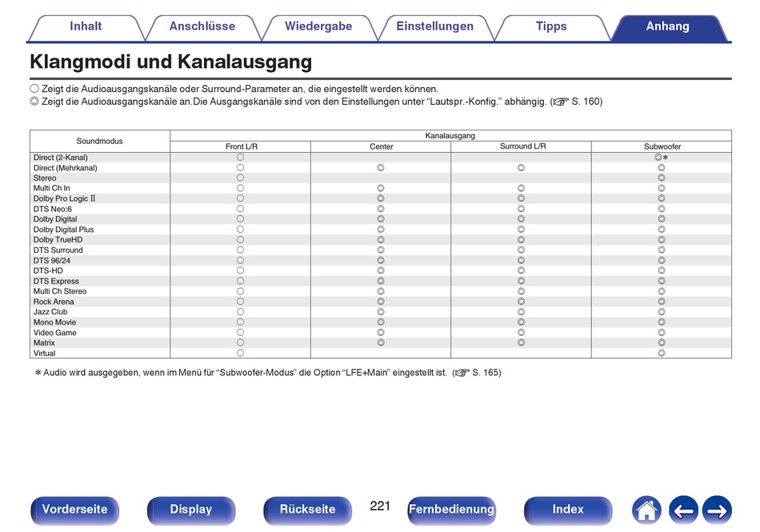This screenshot has width=760, height=532.
Task: Click the Subwoofer column header
Action: (x=662, y=146)
